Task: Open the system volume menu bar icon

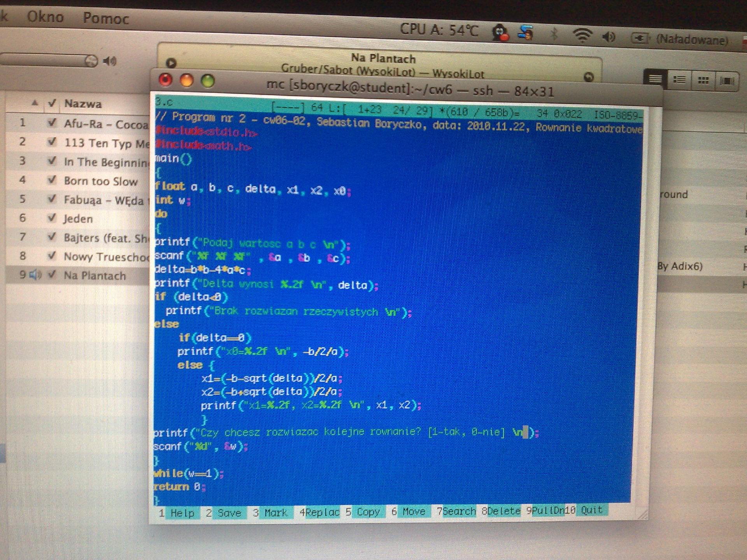Action: (609, 37)
